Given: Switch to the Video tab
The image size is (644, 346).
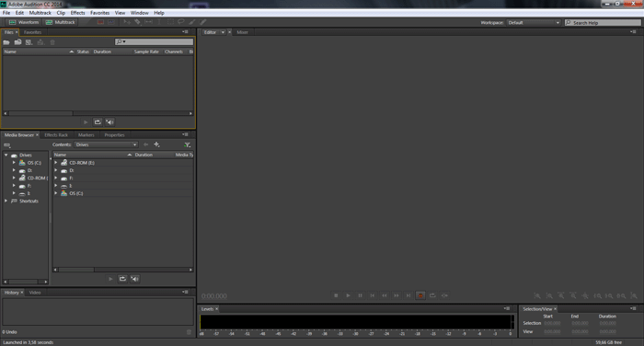Looking at the screenshot, I should pyautogui.click(x=35, y=293).
